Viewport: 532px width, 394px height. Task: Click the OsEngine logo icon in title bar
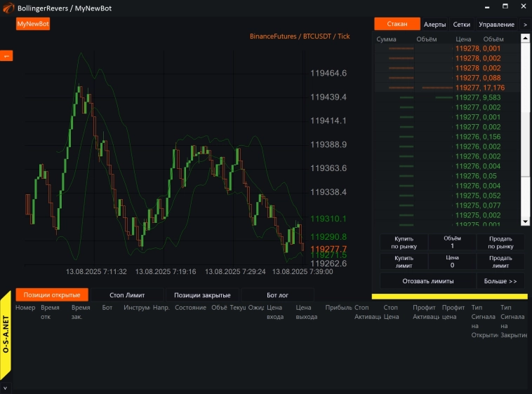tap(8, 8)
